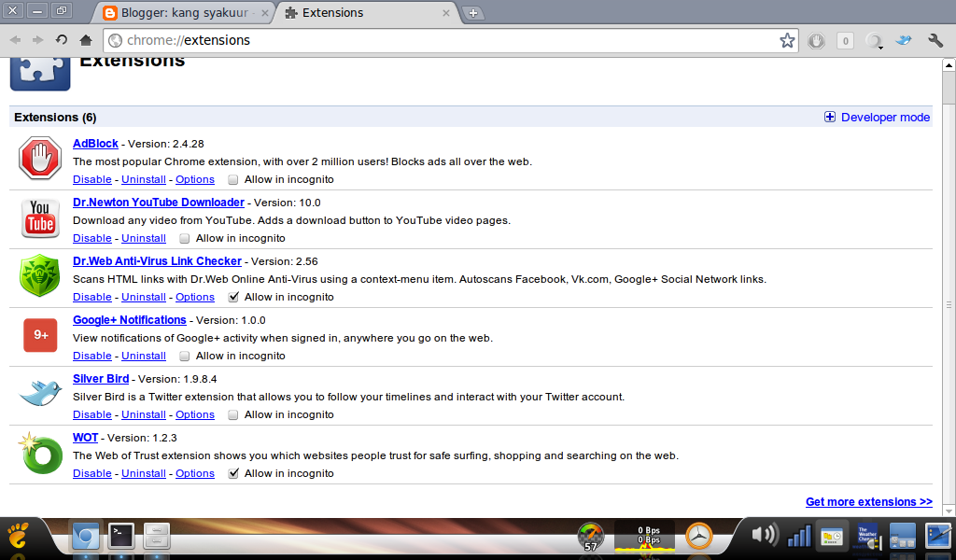Open the Google+ Notifications title link
The width and height of the screenshot is (956, 560).
pyautogui.click(x=129, y=320)
